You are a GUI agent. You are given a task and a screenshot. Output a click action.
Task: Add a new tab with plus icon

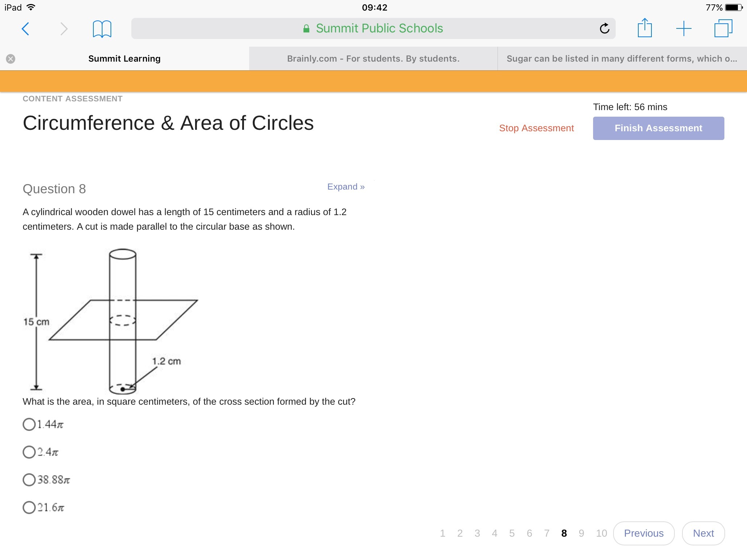[684, 28]
